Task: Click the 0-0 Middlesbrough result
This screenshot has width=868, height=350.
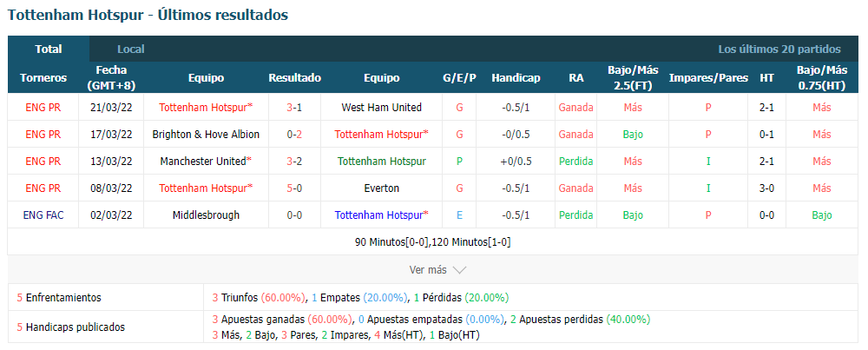Action: point(294,215)
